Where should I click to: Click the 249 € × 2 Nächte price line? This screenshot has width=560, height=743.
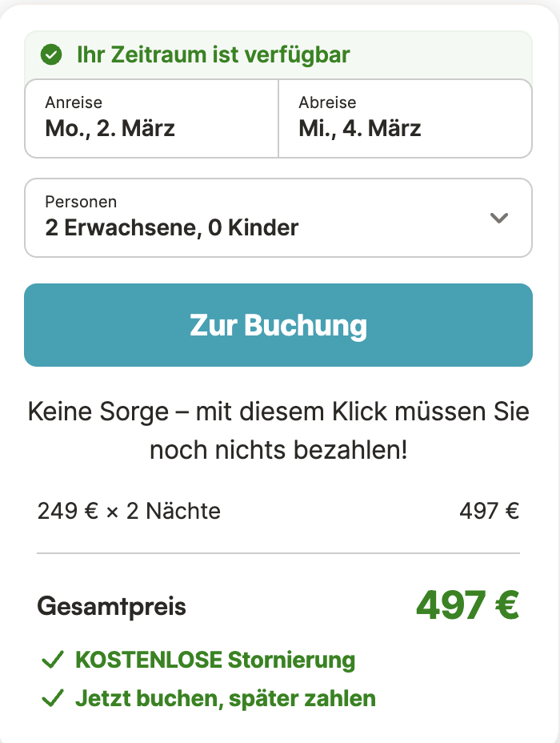(129, 511)
